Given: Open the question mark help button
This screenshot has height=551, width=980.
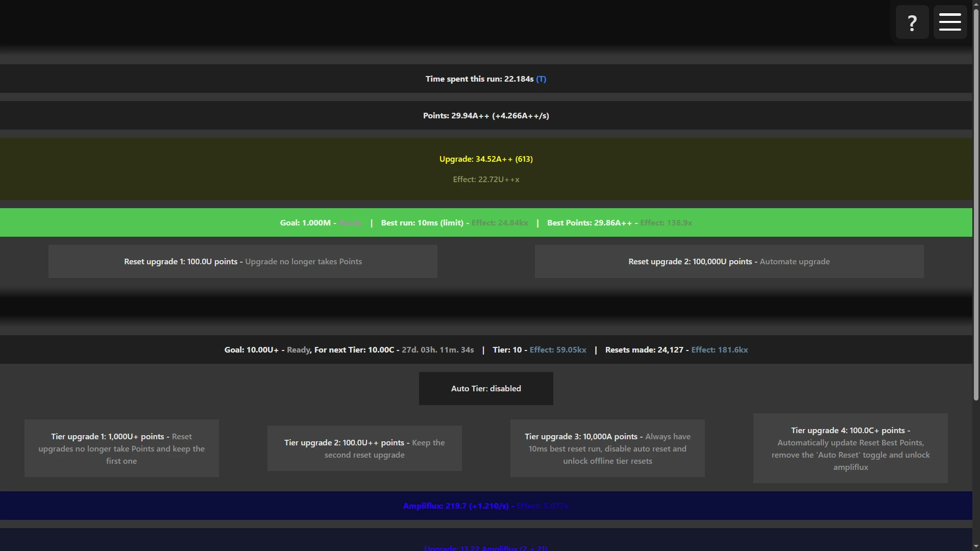Looking at the screenshot, I should pyautogui.click(x=912, y=22).
